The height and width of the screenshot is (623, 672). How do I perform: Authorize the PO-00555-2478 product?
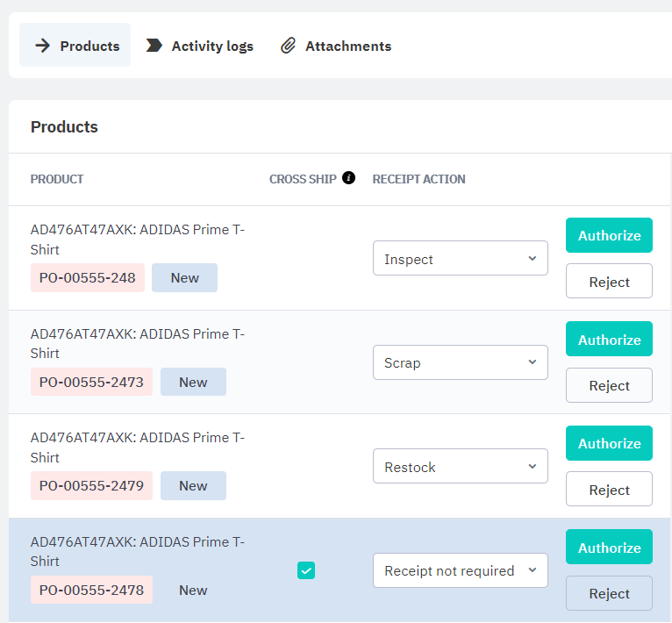pyautogui.click(x=609, y=548)
